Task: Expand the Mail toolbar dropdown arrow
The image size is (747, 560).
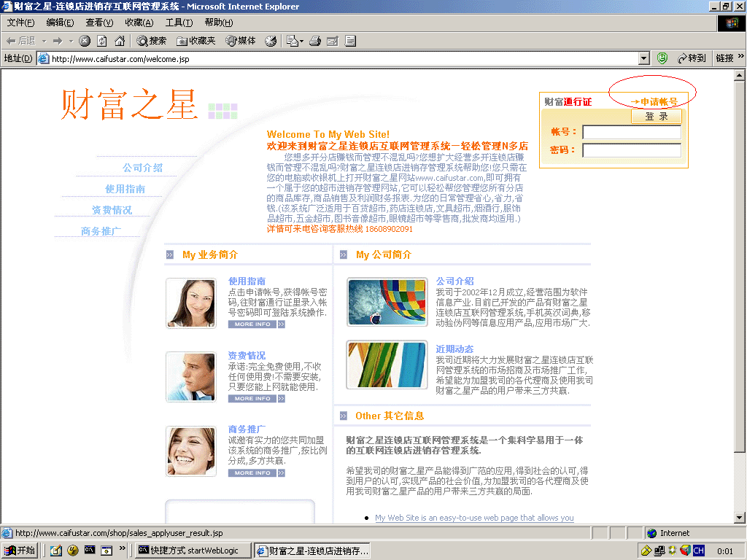Action: click(x=301, y=41)
